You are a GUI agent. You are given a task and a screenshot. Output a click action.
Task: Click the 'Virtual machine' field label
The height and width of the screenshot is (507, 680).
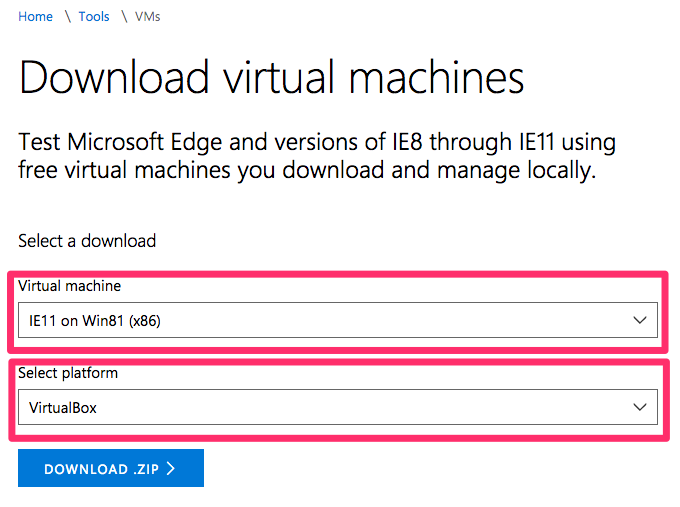pos(69,286)
